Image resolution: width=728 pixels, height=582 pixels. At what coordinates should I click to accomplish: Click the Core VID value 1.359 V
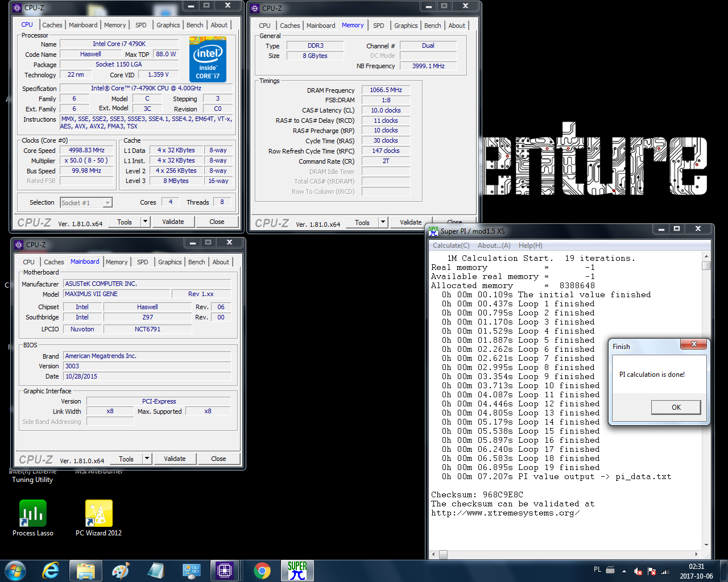pos(158,74)
